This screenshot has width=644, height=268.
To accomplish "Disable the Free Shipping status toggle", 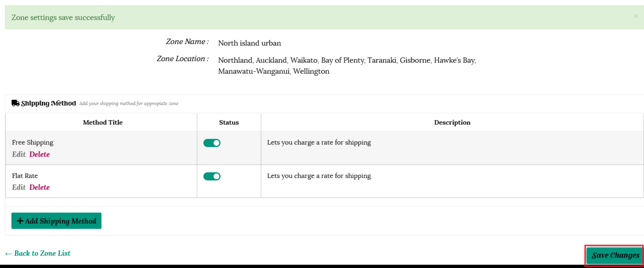I will (212, 143).
